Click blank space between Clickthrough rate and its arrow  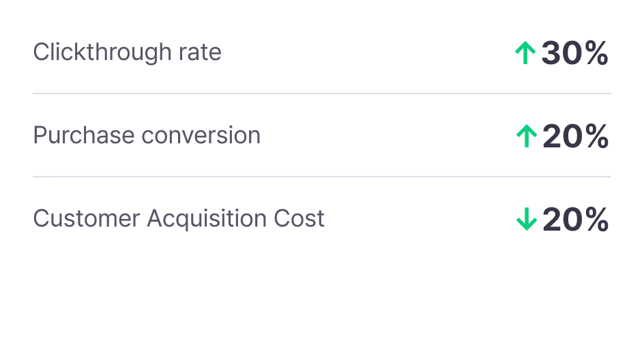[368, 53]
